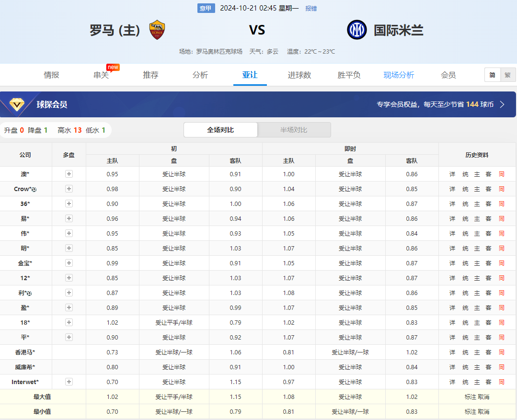Click football icon next to 利*
The image size is (517, 420).
29,293
